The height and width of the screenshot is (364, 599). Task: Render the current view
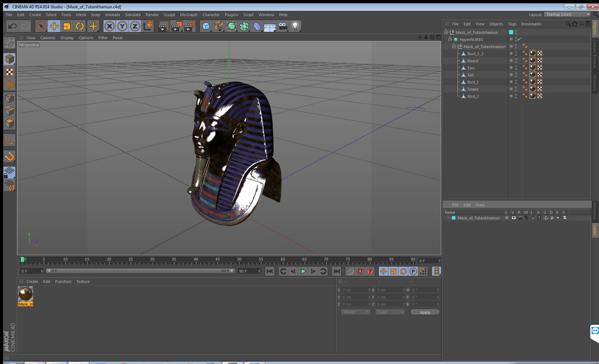(x=163, y=26)
